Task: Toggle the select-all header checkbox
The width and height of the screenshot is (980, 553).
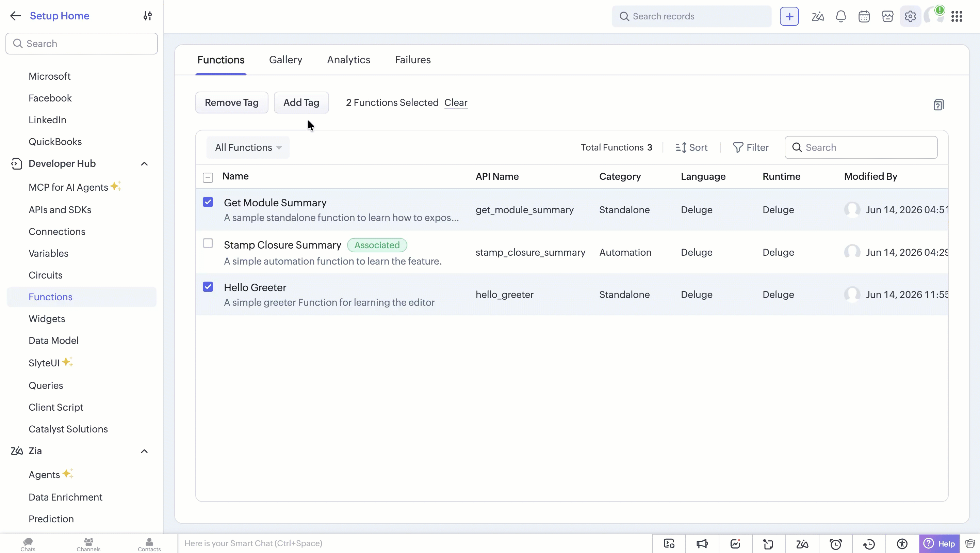Action: (208, 177)
